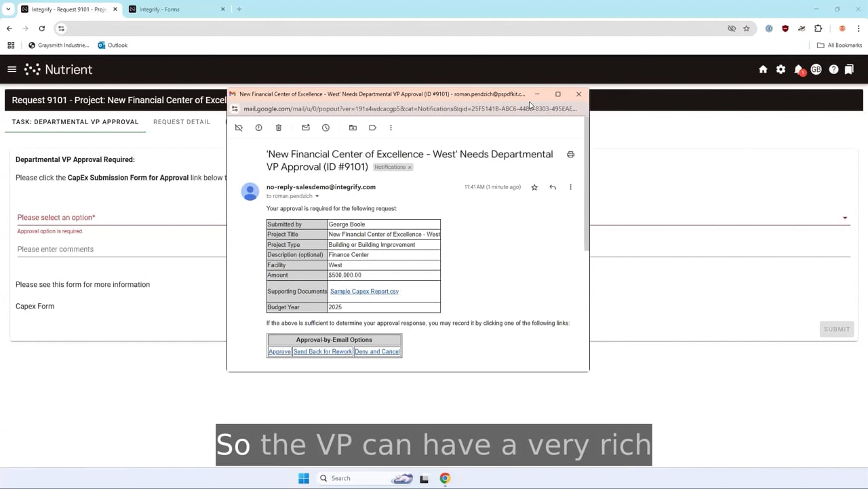Screen dimensions: 868x489
Task: Reply to the email with arrow icon
Action: coord(553,187)
